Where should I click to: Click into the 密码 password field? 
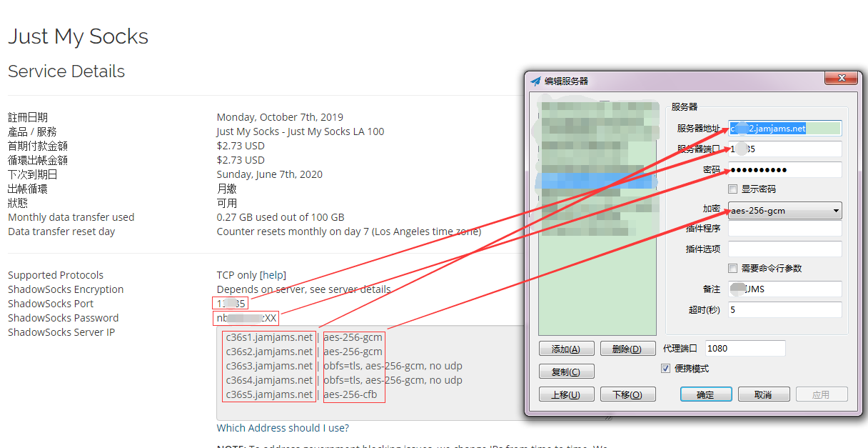coord(784,170)
